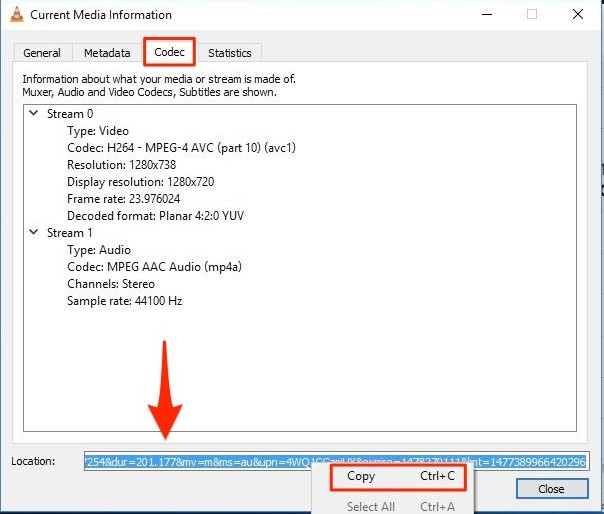Screen dimensions: 604x514
Task: Go to the Statistics tab
Action: pyautogui.click(x=230, y=53)
